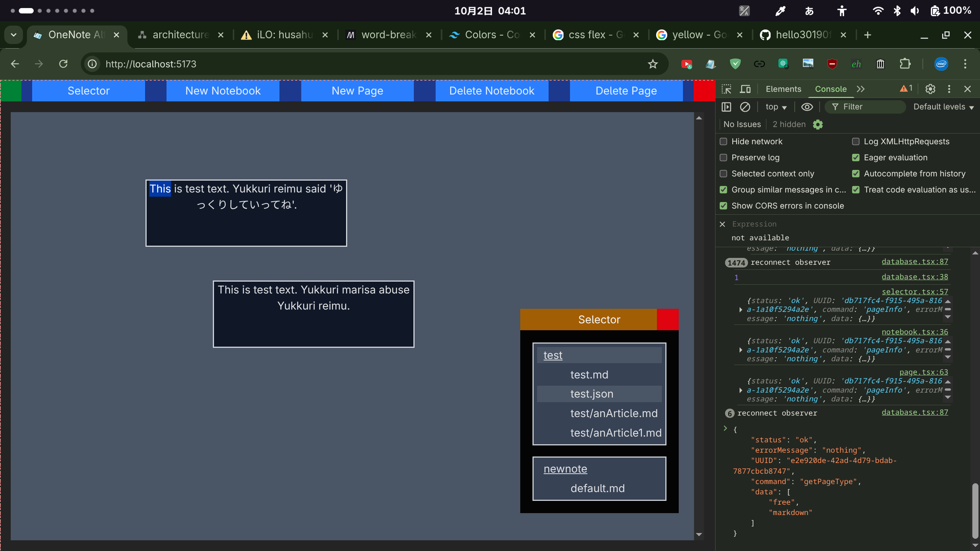
Task: Open DevTools settings gear
Action: (930, 89)
